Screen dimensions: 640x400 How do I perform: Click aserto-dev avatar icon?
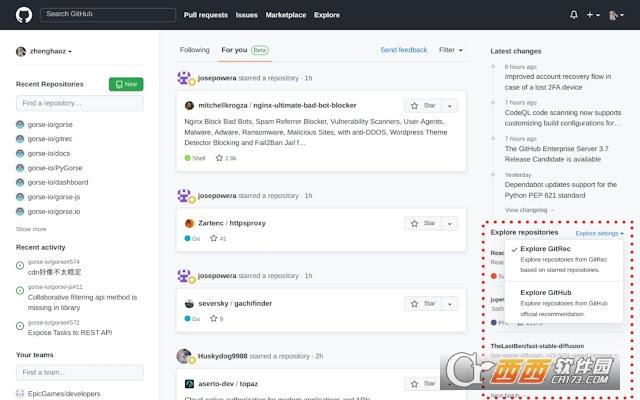[189, 384]
